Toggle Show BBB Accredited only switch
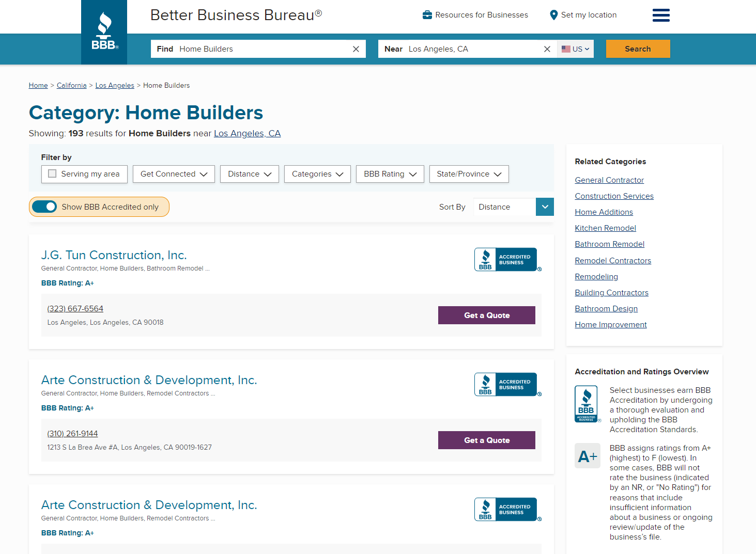Image resolution: width=756 pixels, height=554 pixels. pyautogui.click(x=44, y=207)
